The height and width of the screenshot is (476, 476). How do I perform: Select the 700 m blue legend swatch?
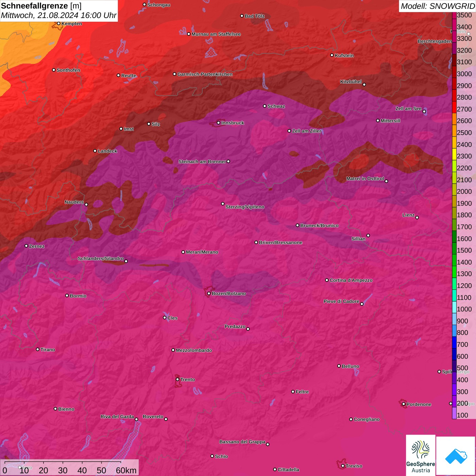[x=454, y=342]
